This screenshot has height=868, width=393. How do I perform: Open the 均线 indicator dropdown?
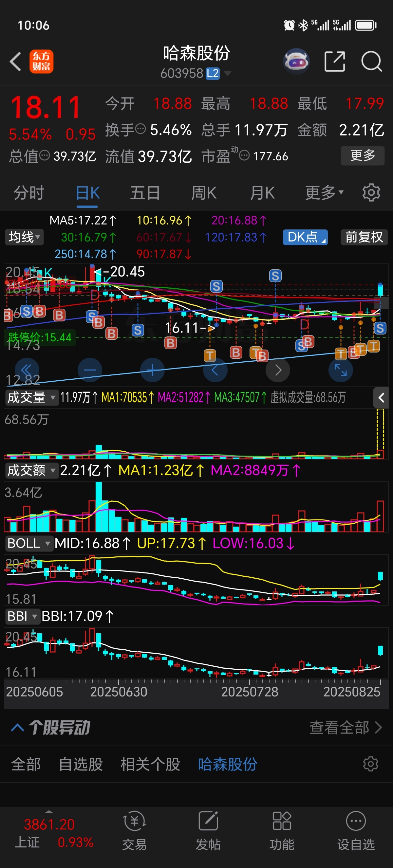coord(24,237)
